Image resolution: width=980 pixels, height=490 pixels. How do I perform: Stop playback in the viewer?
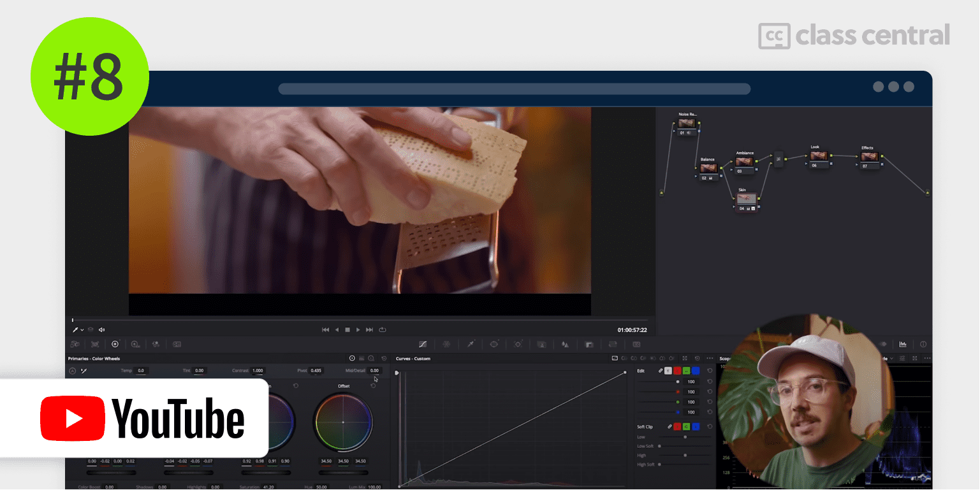(x=347, y=329)
